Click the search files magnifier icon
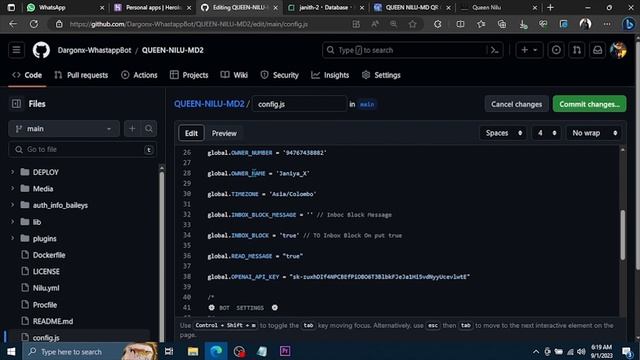The image size is (640, 360). pyautogui.click(x=149, y=129)
